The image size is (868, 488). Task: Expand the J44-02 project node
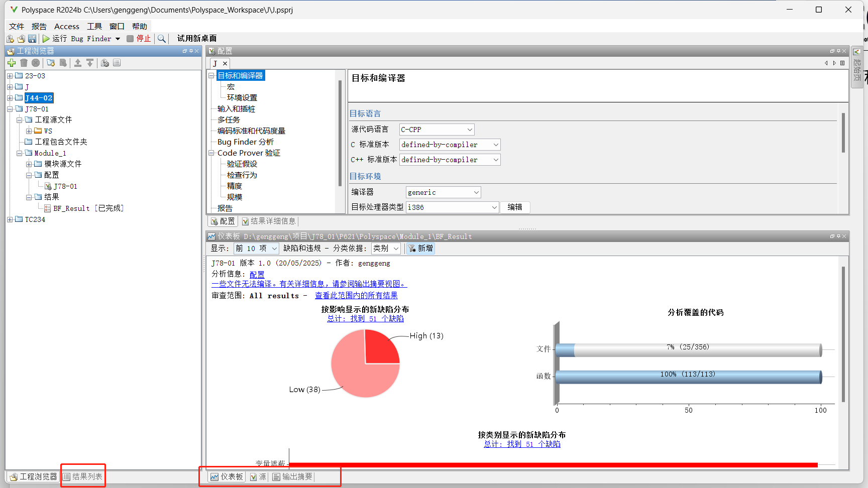pos(10,98)
